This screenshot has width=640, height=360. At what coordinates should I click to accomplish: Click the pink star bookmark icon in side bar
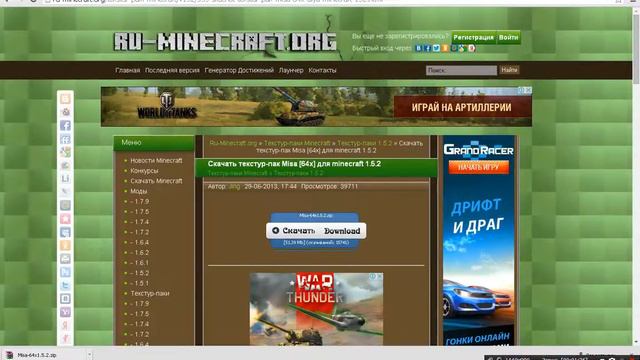[65, 219]
